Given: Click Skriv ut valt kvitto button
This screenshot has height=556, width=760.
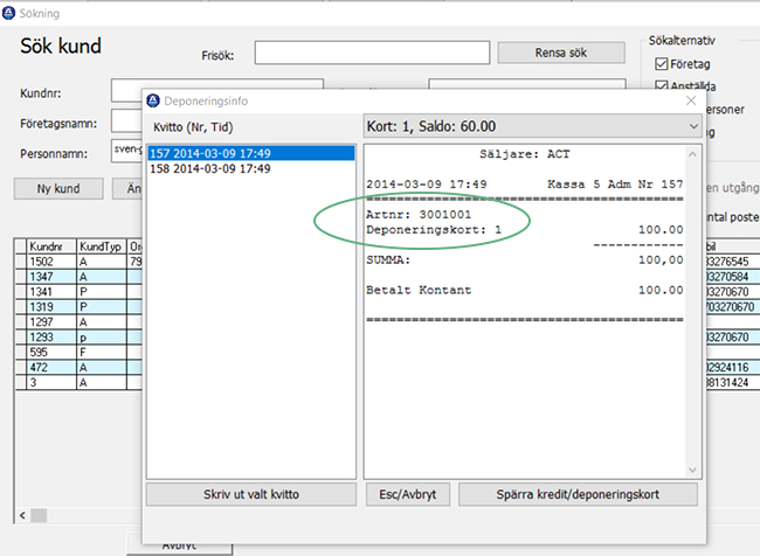Looking at the screenshot, I should pos(251,494).
